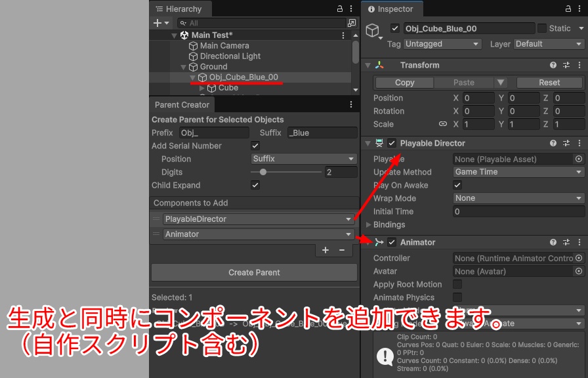Click the Prefix input field
The height and width of the screenshot is (378, 588).
click(x=214, y=133)
